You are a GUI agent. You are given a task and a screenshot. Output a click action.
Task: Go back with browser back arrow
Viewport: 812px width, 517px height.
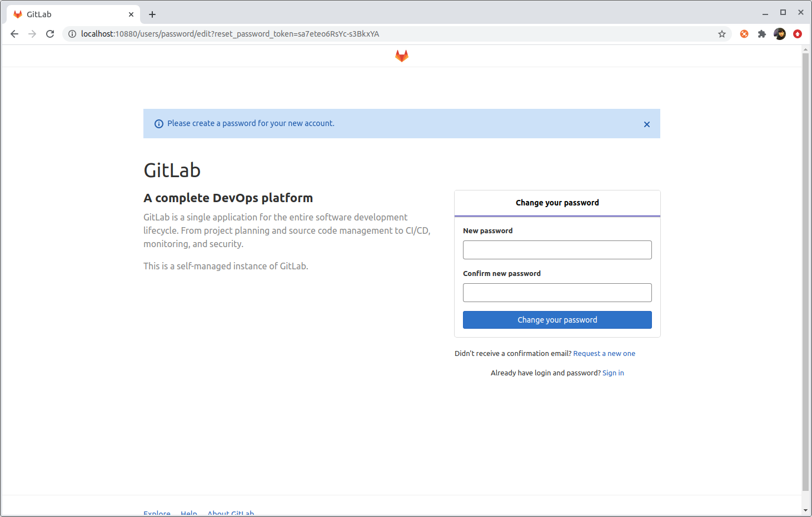[x=14, y=34]
